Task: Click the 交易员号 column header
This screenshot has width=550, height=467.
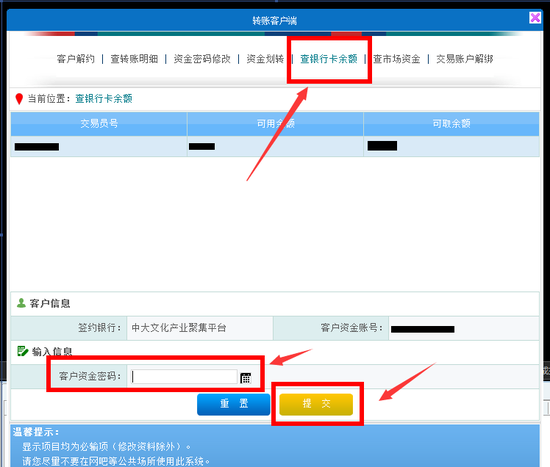Action: 99,124
